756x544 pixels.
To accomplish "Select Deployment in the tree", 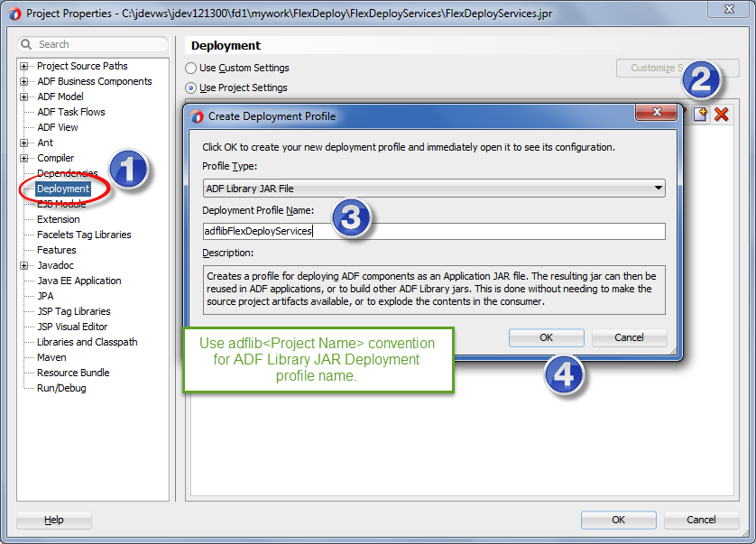I will point(63,189).
